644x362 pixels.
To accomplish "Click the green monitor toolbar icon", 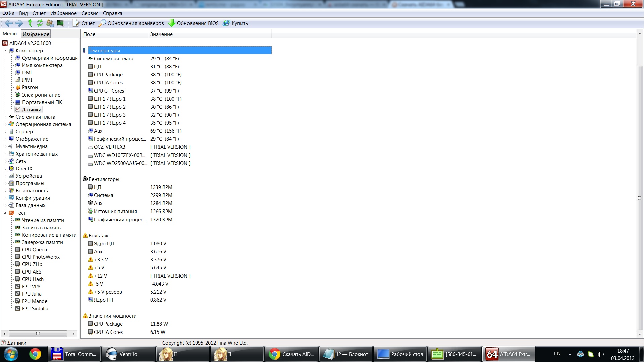I will (x=60, y=23).
